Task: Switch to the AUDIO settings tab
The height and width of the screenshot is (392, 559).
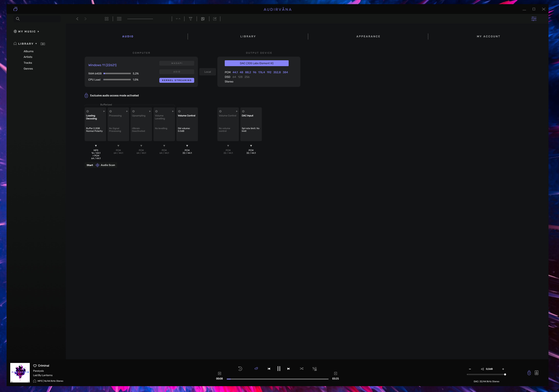Action: (x=128, y=36)
